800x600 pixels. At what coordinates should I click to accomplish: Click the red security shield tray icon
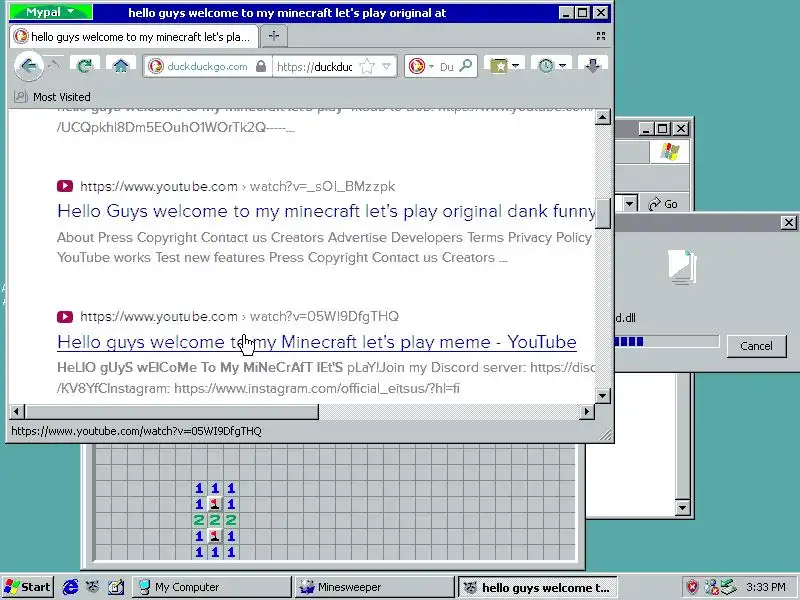[692, 587]
